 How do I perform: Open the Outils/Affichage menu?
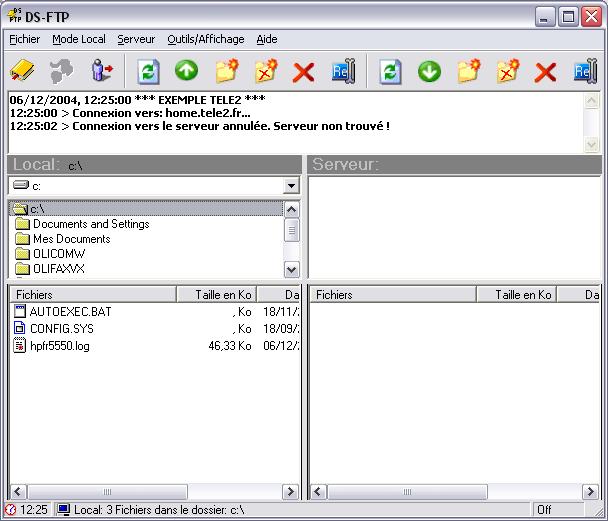206,39
